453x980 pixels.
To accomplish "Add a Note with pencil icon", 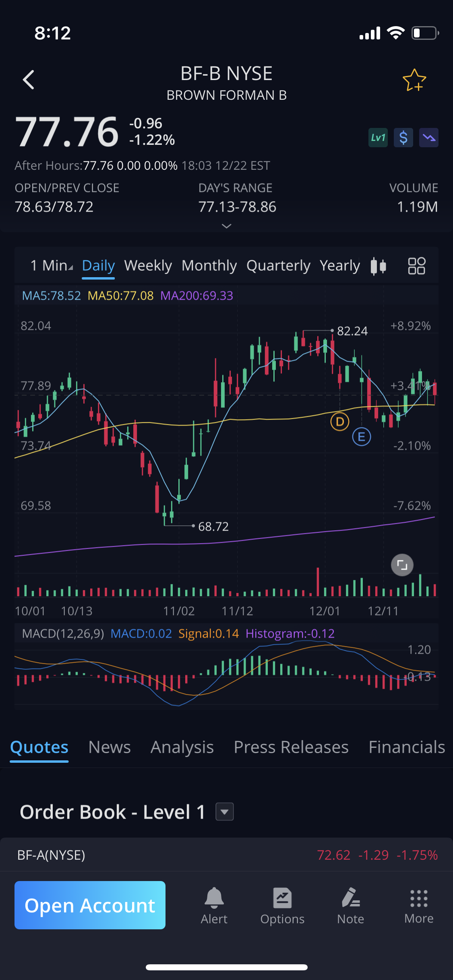I will pos(350,905).
